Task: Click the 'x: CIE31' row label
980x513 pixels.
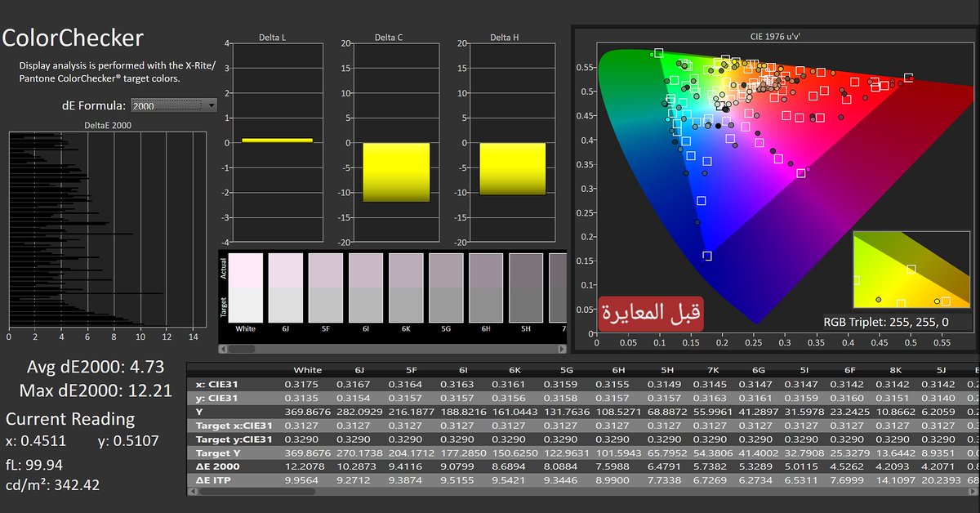Action: (x=217, y=383)
